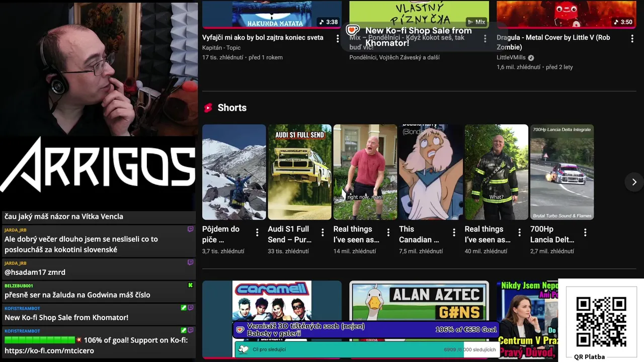Open Audi S1 Full Send – Pur... title
644x362 pixels.
pyautogui.click(x=289, y=234)
